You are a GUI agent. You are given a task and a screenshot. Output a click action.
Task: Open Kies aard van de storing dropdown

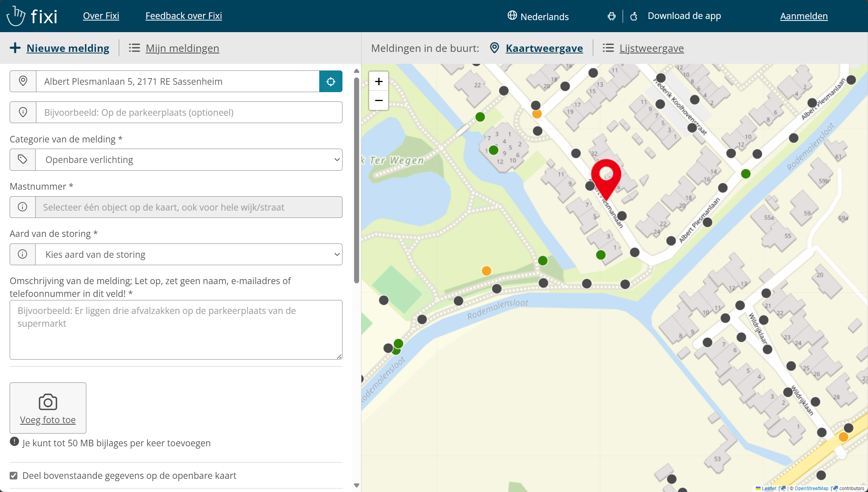[x=189, y=254]
